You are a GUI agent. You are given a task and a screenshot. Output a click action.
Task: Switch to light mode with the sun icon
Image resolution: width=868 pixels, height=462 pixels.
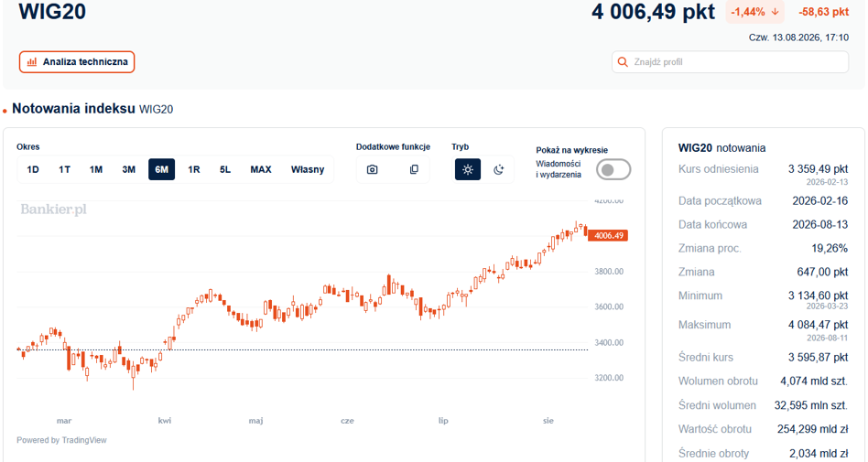468,169
